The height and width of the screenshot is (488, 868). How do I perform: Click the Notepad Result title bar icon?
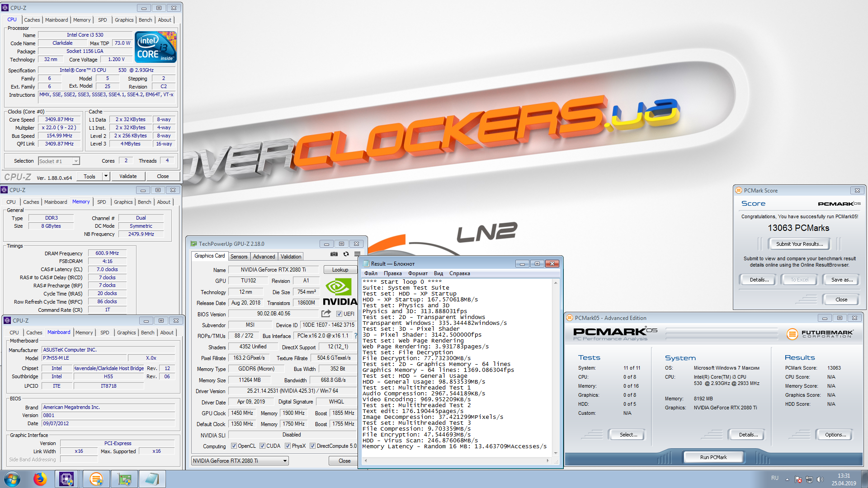tap(366, 263)
